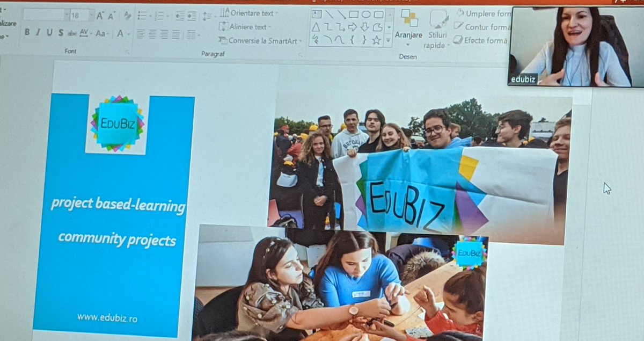Clear all text formatting
The image size is (644, 341).
[x=127, y=16]
